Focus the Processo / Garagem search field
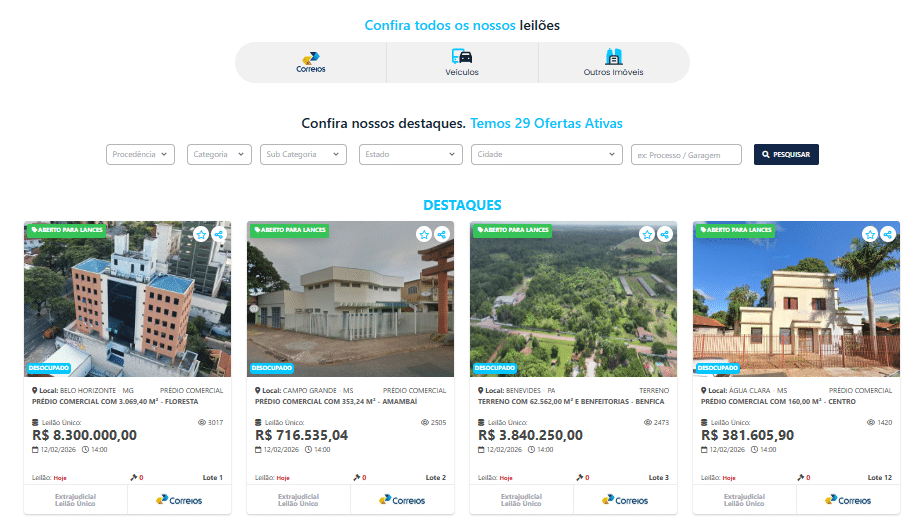This screenshot has width=921, height=523. (686, 155)
